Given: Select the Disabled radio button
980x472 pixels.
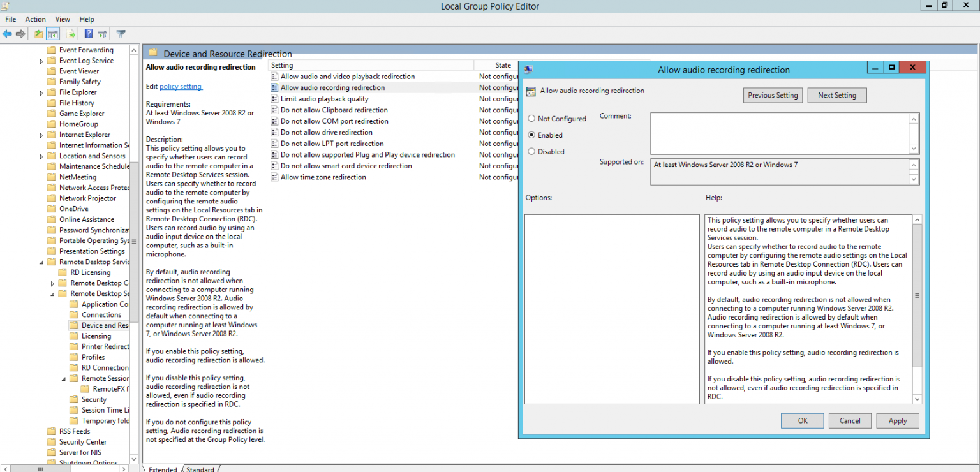Looking at the screenshot, I should pyautogui.click(x=531, y=151).
